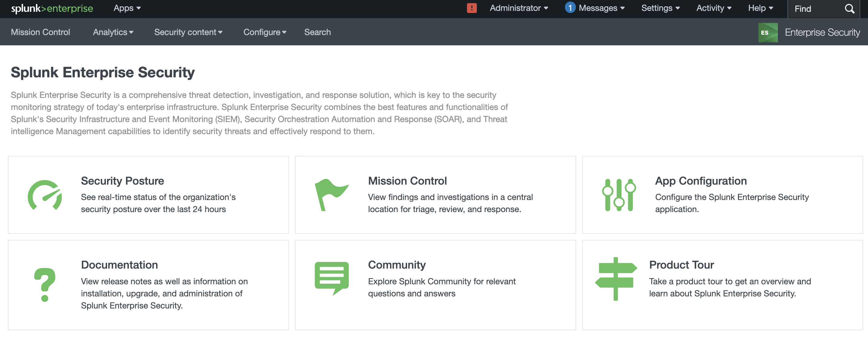This screenshot has width=868, height=342.
Task: Select Mission Control from the navigation bar
Action: pos(41,32)
